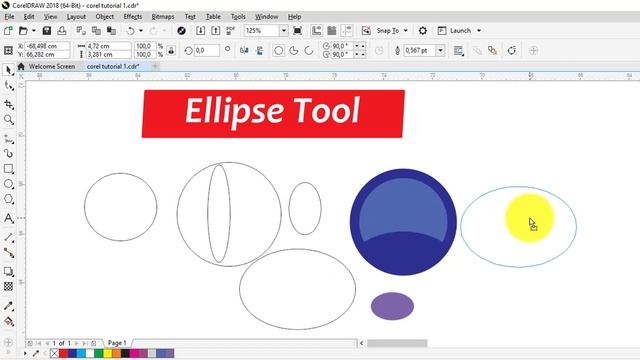This screenshot has width=640, height=360.
Task: Toggle show guidelines button
Action: [x=347, y=31]
